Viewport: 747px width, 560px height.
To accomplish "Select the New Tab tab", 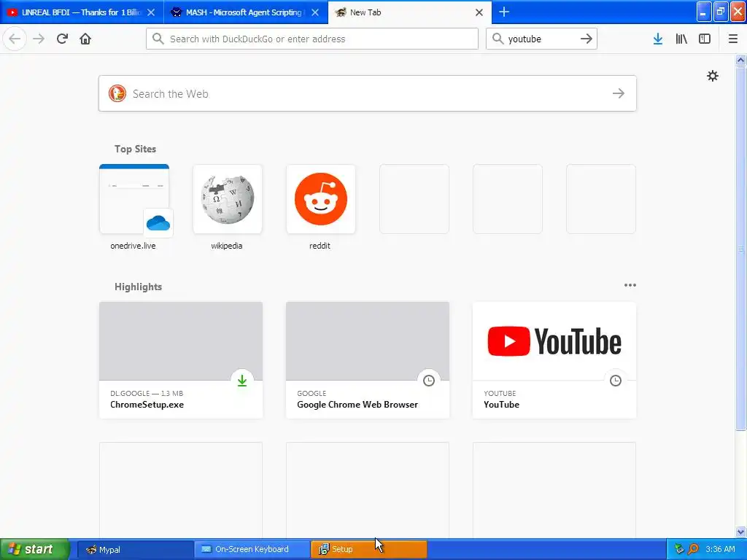I will (410, 12).
